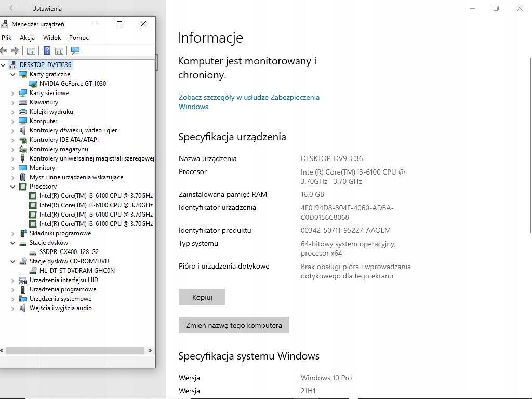Click the mouse icon for Mysz i inne urządzenia
The image size is (532, 399).
[x=23, y=177]
